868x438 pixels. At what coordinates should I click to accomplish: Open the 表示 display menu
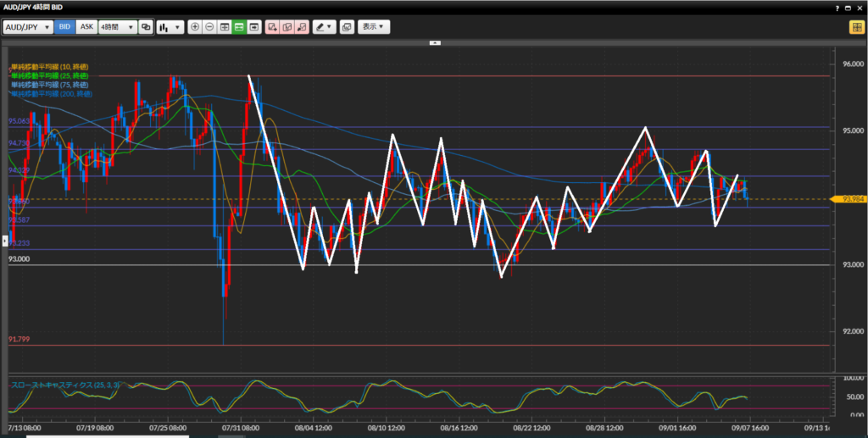point(374,27)
